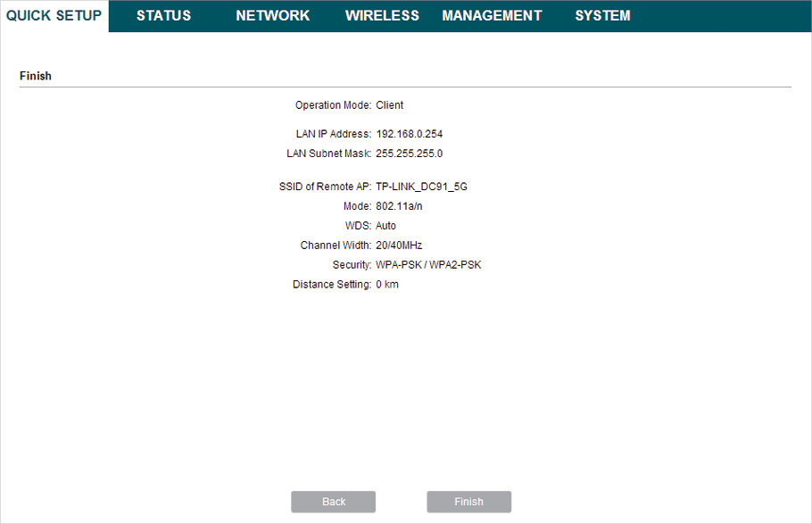
Task: Click the SSID of Remote AP label
Action: (325, 187)
